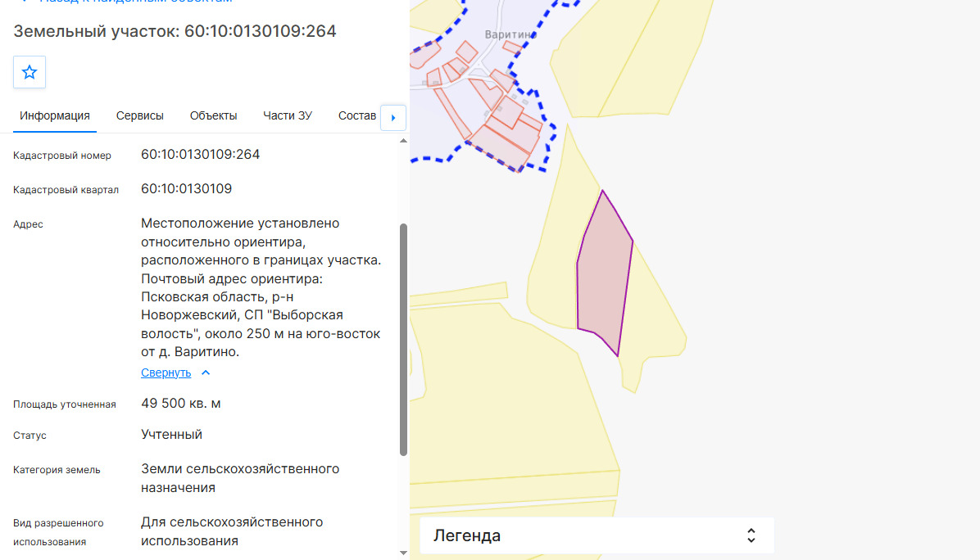Screen dimensions: 980x560
Task: Show more tabs with right arrow button
Action: pos(393,117)
